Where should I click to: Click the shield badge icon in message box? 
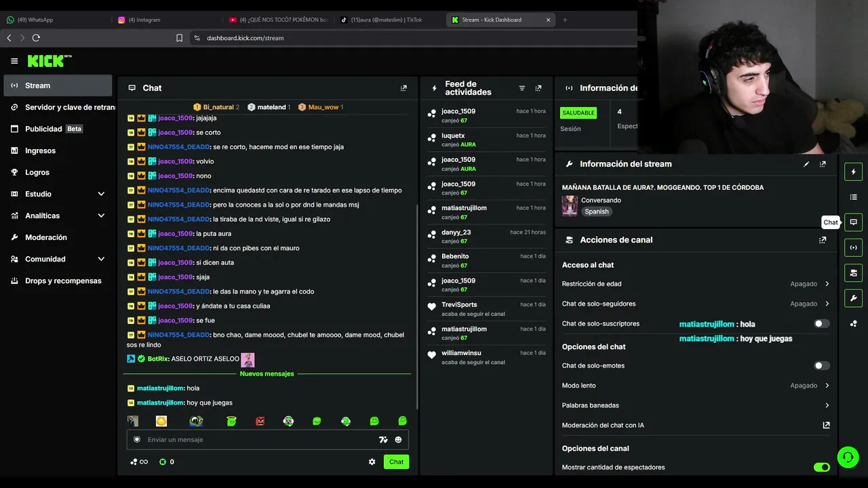click(x=137, y=439)
